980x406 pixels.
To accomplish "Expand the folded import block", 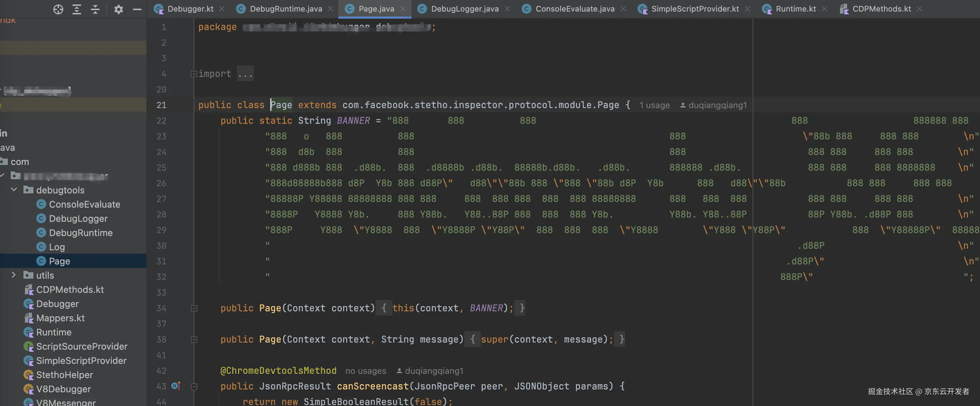I will pyautogui.click(x=194, y=74).
